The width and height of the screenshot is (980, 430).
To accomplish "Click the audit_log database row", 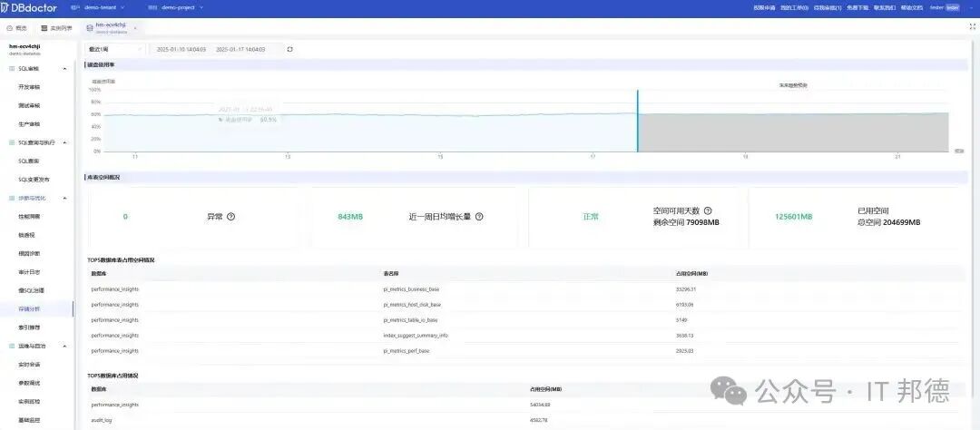I will click(x=522, y=420).
